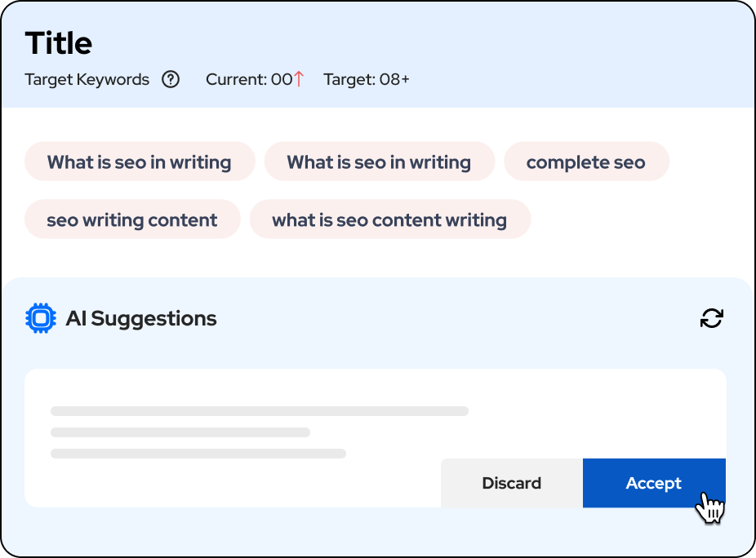Viewport: 756px width, 558px height.
Task: Click the "Current: 00" counter text
Action: coord(248,80)
